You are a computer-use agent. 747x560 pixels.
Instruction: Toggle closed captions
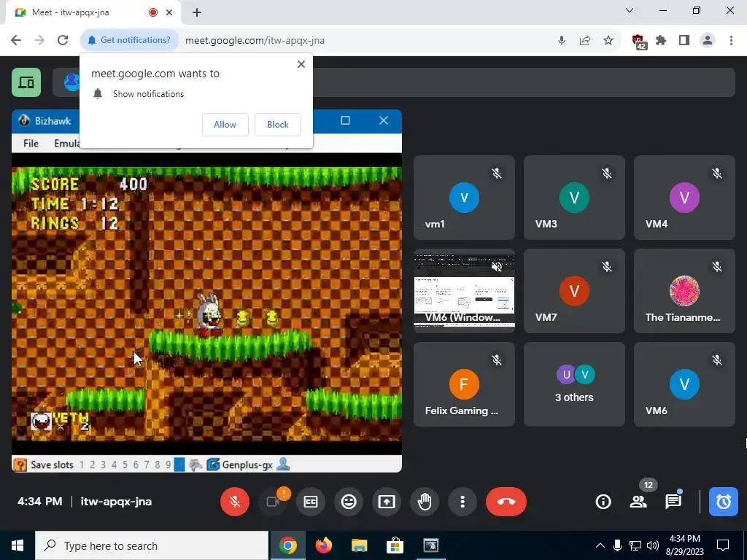311,502
